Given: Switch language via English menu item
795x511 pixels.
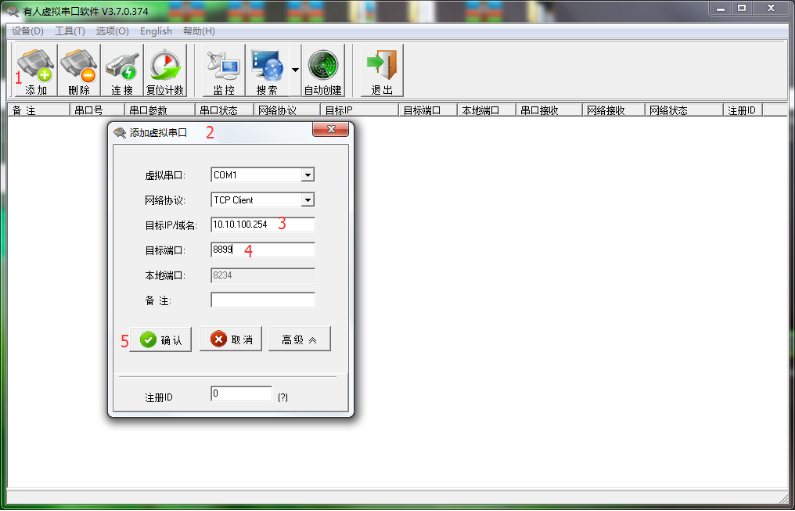Looking at the screenshot, I should click(x=156, y=31).
